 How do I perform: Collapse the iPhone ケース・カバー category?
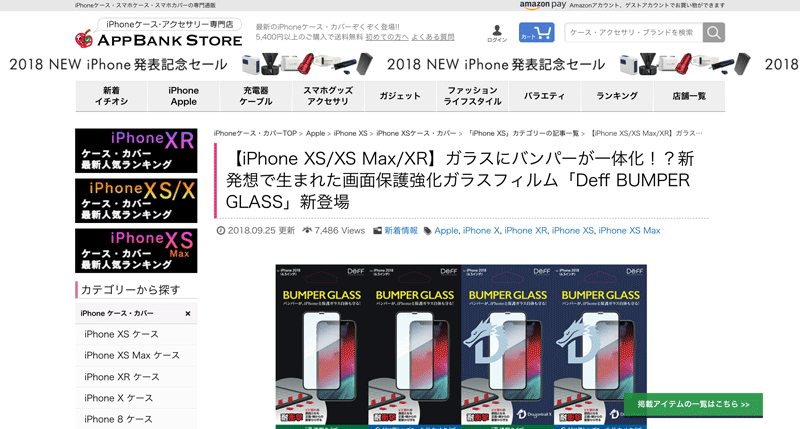click(x=188, y=314)
